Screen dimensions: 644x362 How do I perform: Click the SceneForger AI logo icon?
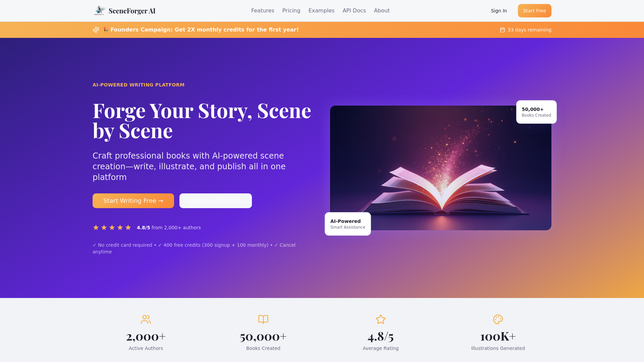click(x=100, y=11)
